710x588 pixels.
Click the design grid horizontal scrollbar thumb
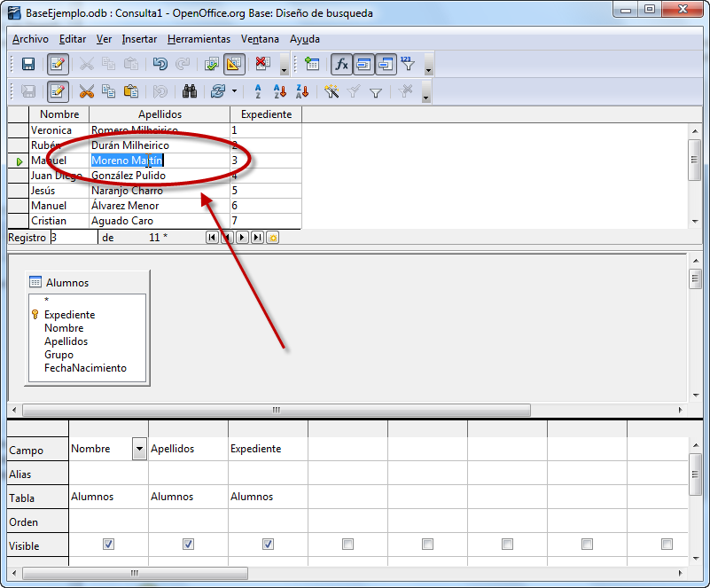[135, 573]
